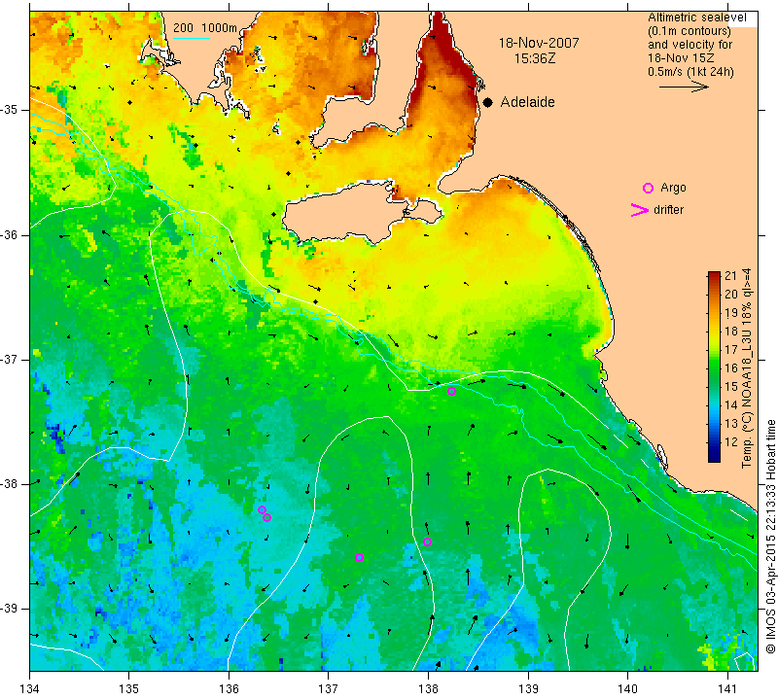
Task: Click the 'drifter' legend label
Action: (668, 210)
